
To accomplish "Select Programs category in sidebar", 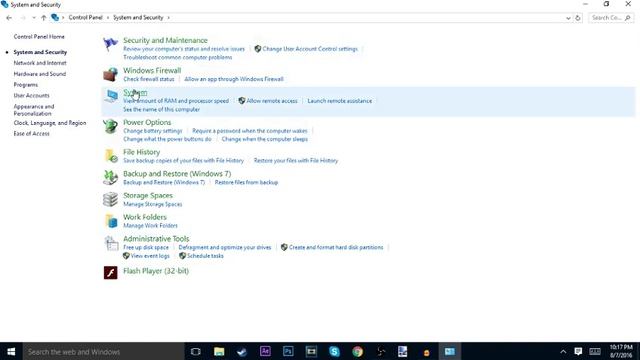I will click(x=26, y=85).
